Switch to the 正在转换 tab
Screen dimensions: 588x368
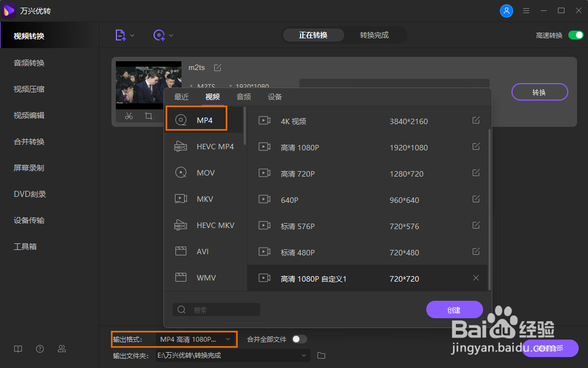tap(313, 35)
